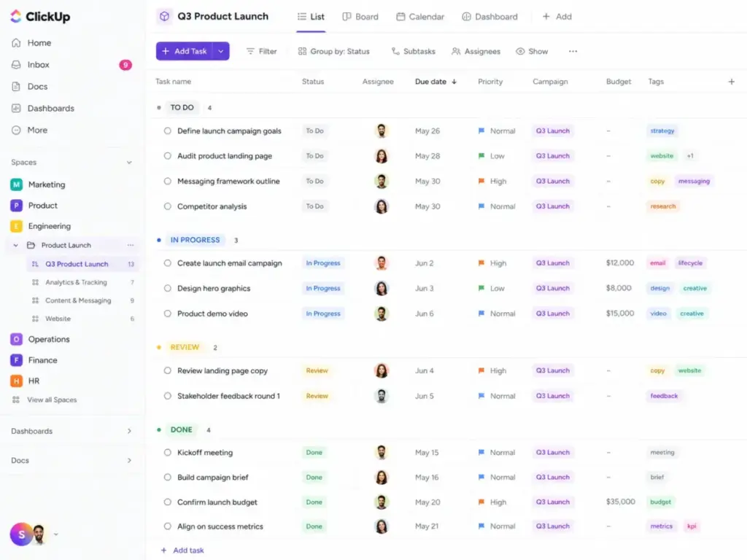The image size is (747, 560).
Task: Click the ClickUp logo
Action: pyautogui.click(x=40, y=17)
